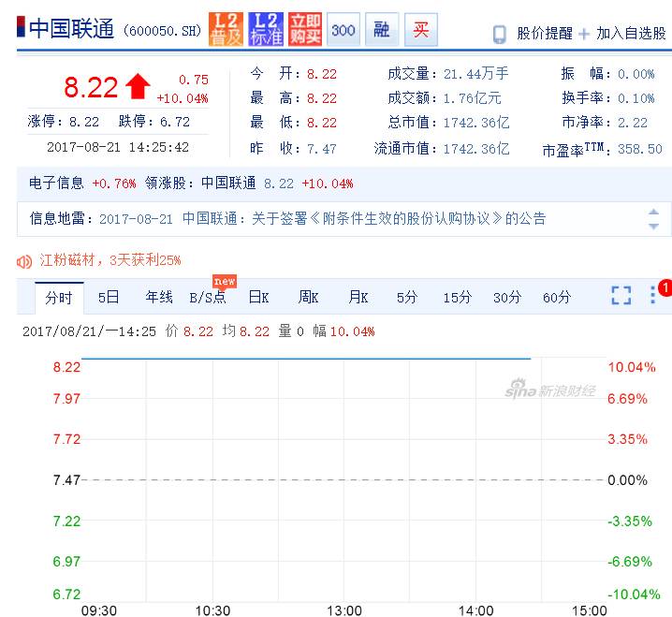Click the timestamp 2017-08-21 14:25:42
Image resolution: width=672 pixels, height=617 pixels.
tap(118, 148)
